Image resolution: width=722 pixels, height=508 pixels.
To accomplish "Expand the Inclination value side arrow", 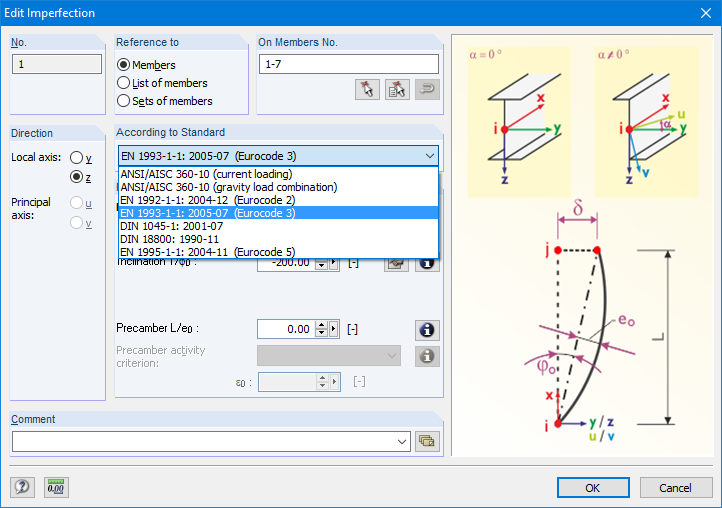I will point(334,264).
